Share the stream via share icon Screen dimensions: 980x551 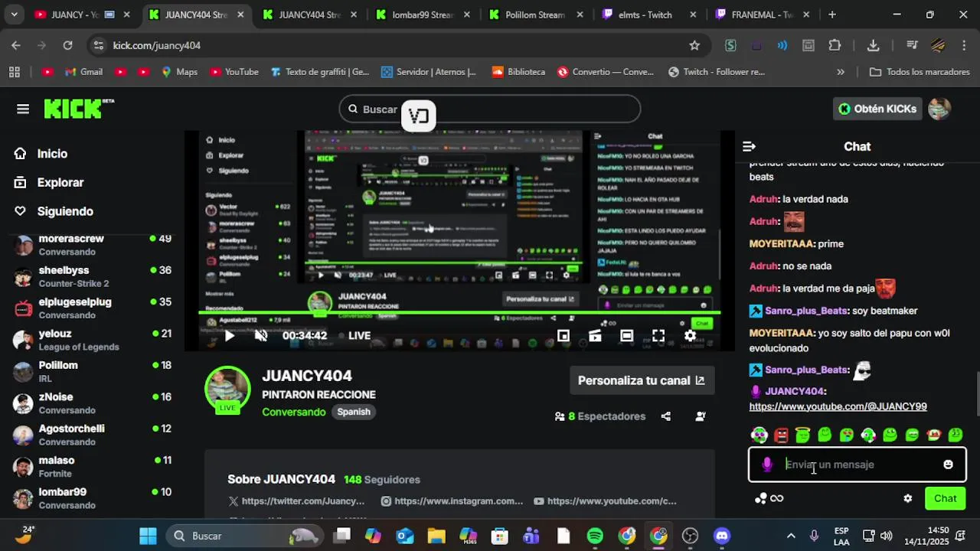[x=666, y=416]
